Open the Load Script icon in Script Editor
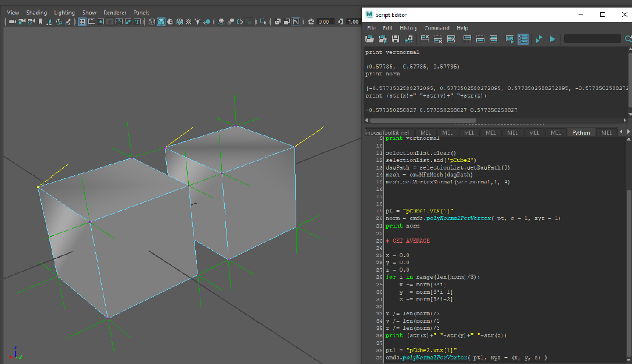Screen dimensions: 632x364 368,39
